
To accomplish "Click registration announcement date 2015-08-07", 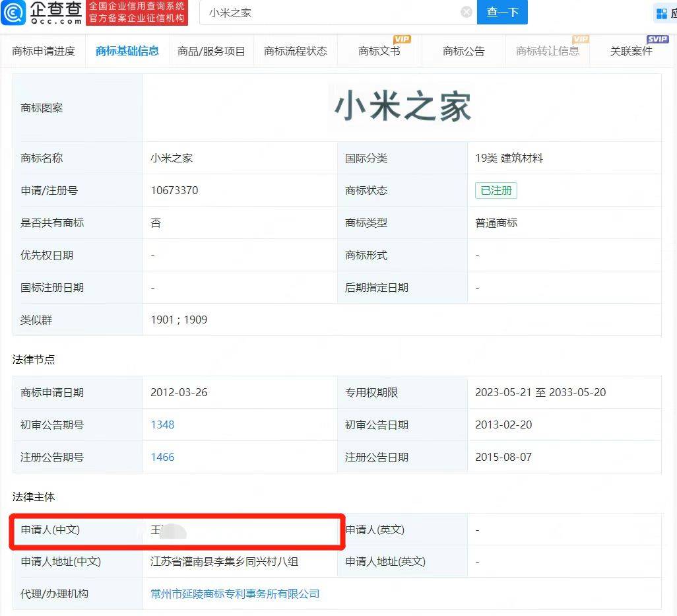I will pos(503,457).
